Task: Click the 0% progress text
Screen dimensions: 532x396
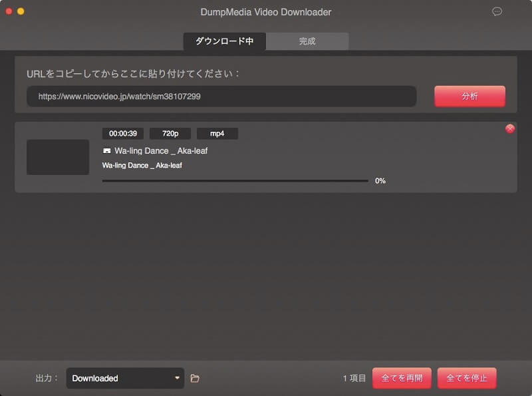Action: click(x=380, y=180)
